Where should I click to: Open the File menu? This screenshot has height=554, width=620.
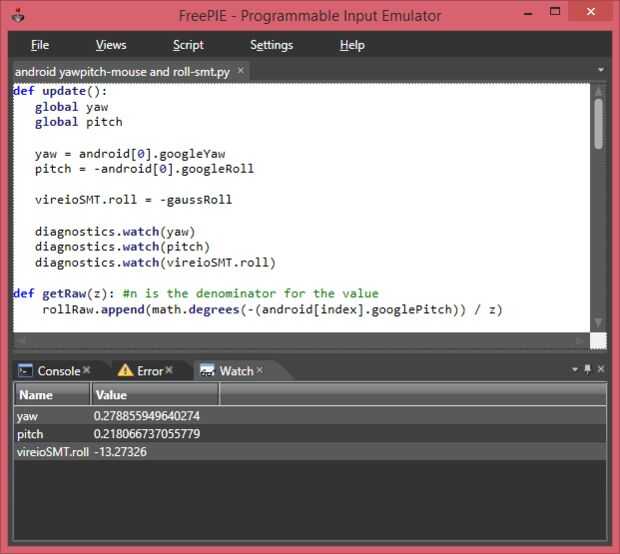click(x=40, y=45)
